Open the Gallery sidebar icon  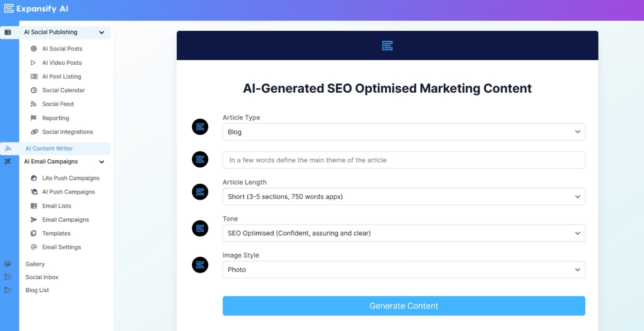coord(8,264)
